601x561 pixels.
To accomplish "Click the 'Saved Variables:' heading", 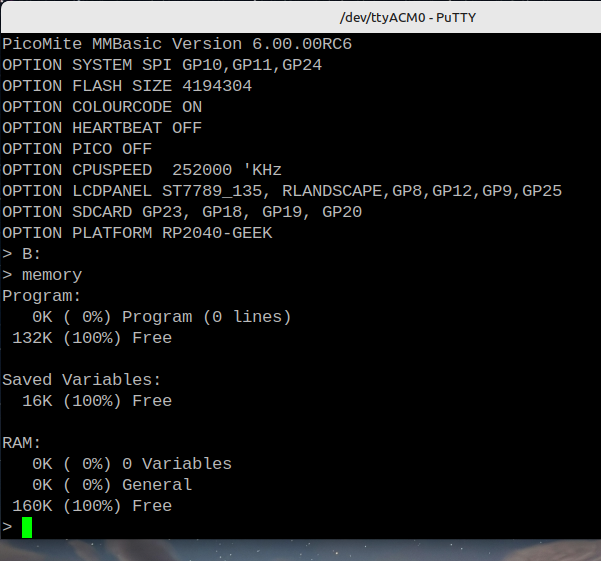I will pyautogui.click(x=81, y=380).
